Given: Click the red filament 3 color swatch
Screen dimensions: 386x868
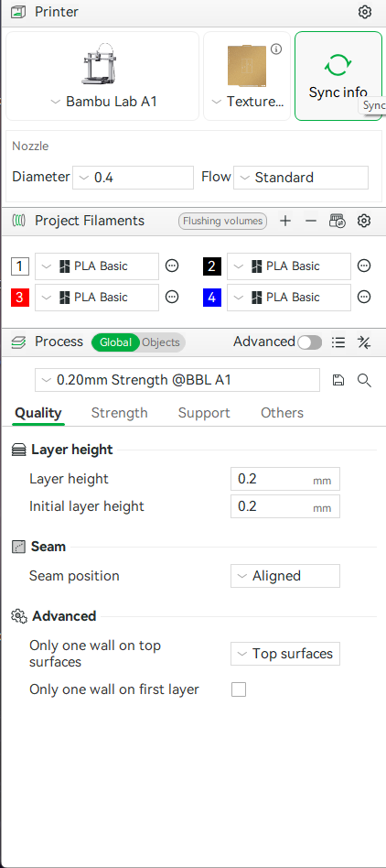Looking at the screenshot, I should [x=20, y=298].
